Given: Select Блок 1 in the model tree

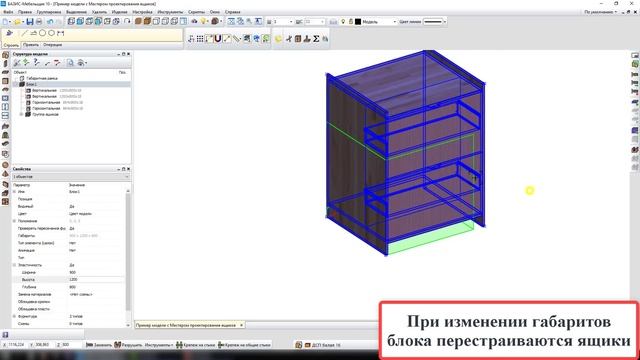Looking at the screenshot, I should click(x=31, y=84).
